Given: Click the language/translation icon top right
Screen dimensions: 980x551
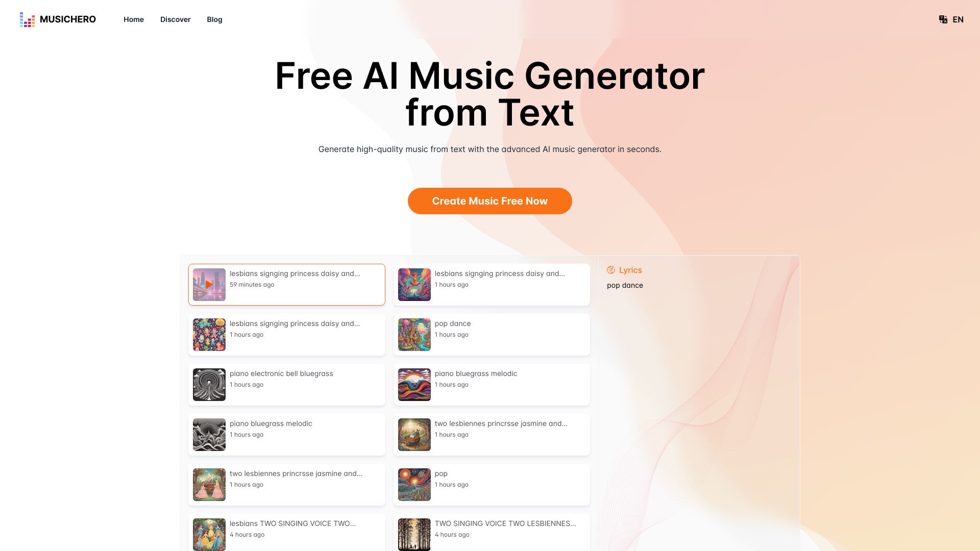Looking at the screenshot, I should pos(943,19).
